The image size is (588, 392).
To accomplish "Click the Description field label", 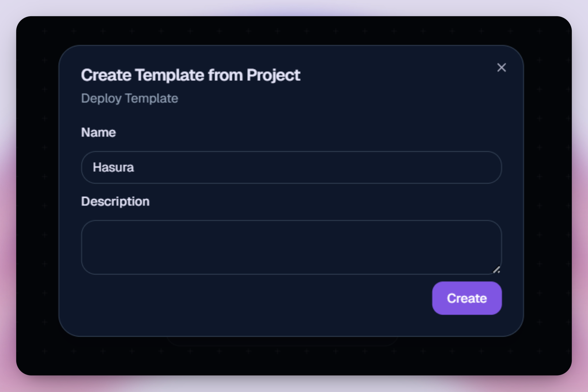I will [115, 201].
